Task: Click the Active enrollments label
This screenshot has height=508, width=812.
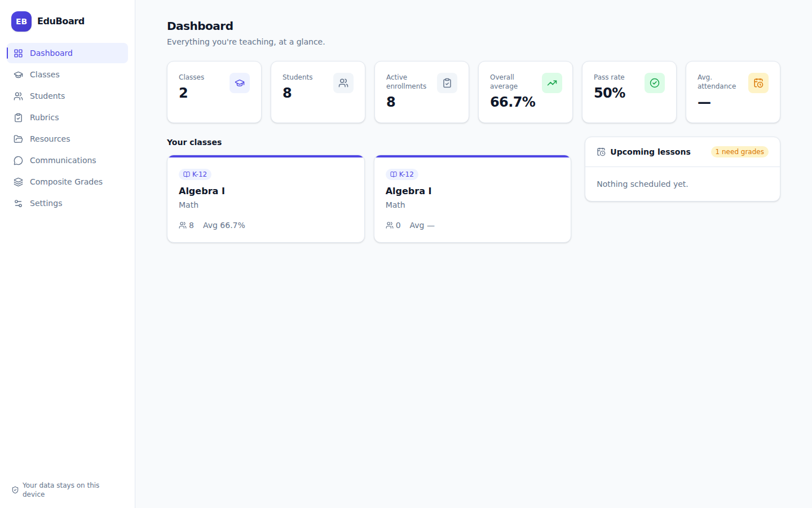Action: coord(406,82)
